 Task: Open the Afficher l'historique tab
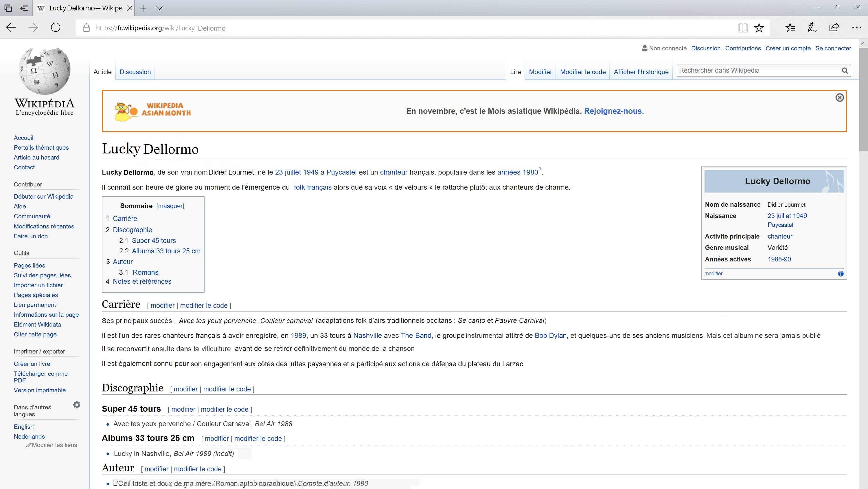point(641,72)
